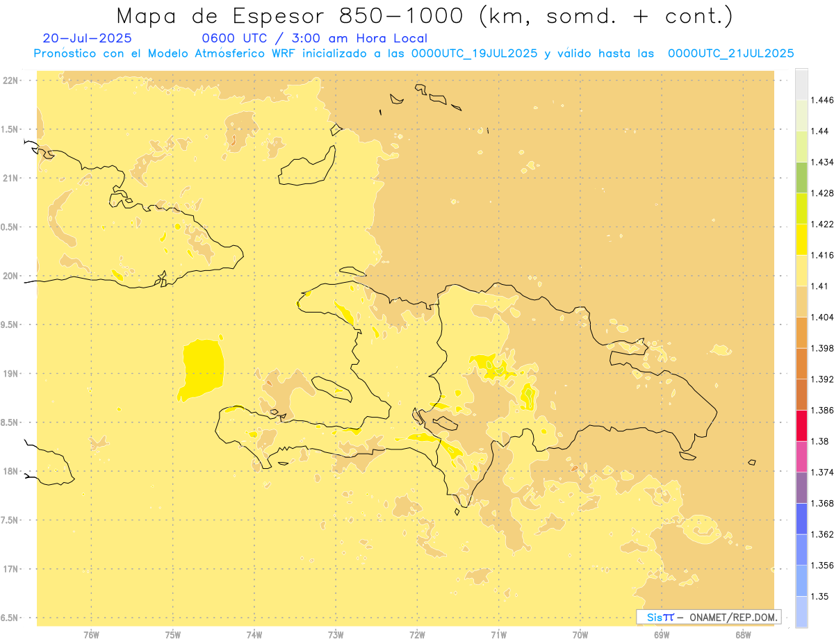Click the colorbar value "1.356"

(x=822, y=565)
